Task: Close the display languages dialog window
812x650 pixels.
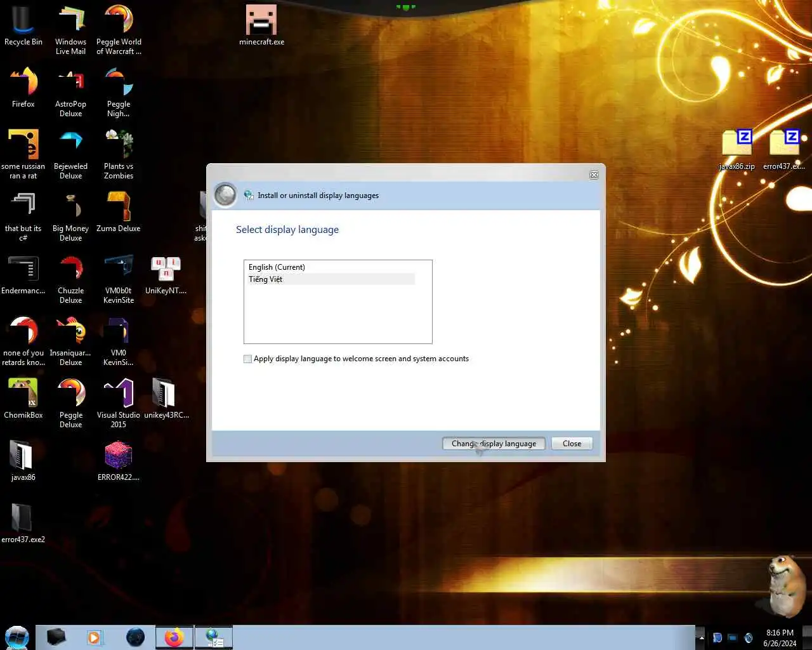Action: (x=594, y=175)
